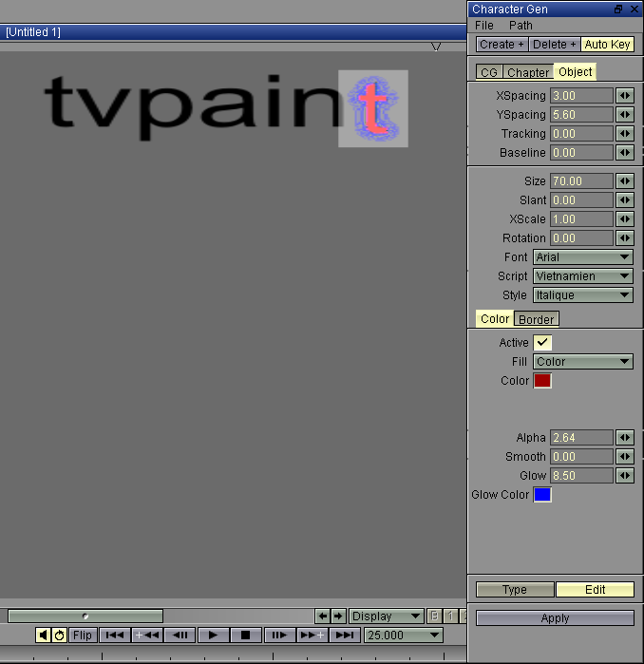
Task: Open the Display dropdown
Action: point(386,617)
